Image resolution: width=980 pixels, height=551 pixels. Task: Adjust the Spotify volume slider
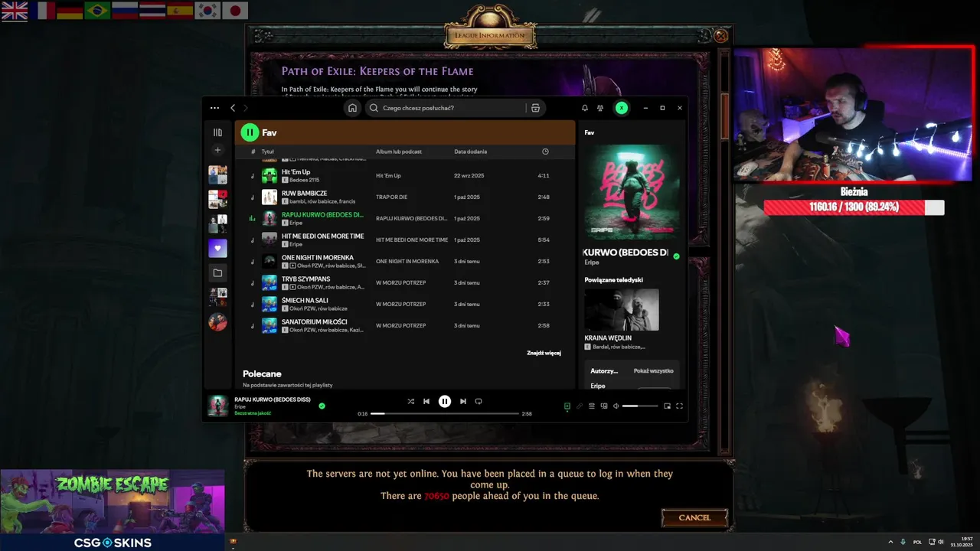pyautogui.click(x=640, y=406)
